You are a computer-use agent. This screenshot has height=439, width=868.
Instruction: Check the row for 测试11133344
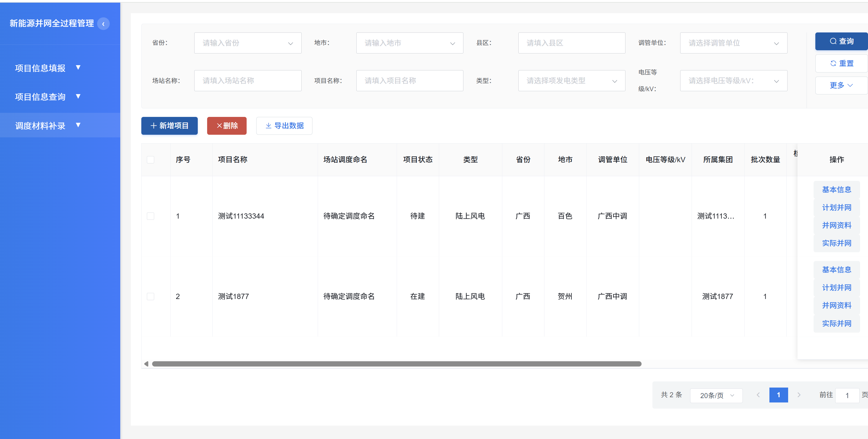[x=151, y=216]
